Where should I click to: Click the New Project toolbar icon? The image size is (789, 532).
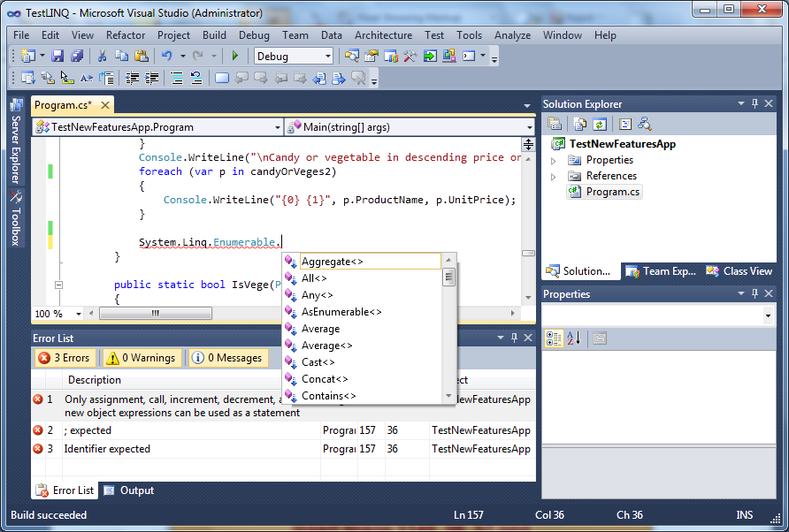[28, 56]
